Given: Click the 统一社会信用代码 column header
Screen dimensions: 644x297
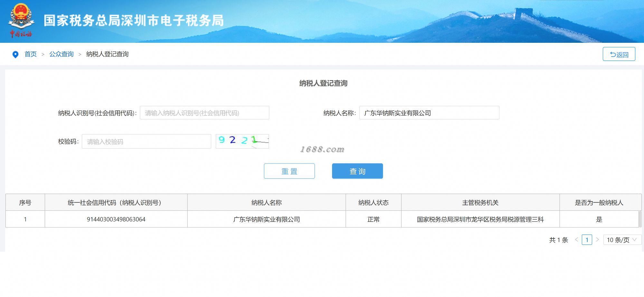Looking at the screenshot, I should coord(116,202).
